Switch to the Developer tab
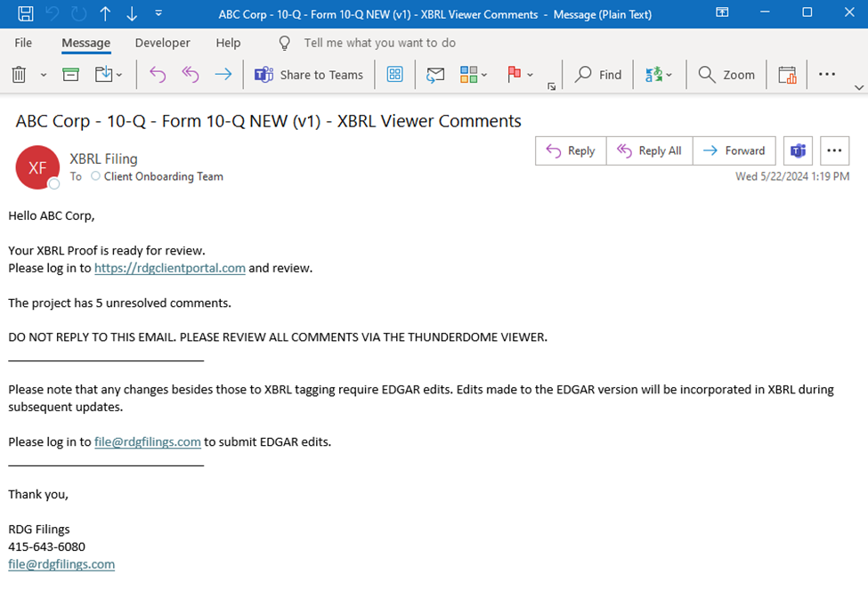This screenshot has height=607, width=868. [162, 43]
